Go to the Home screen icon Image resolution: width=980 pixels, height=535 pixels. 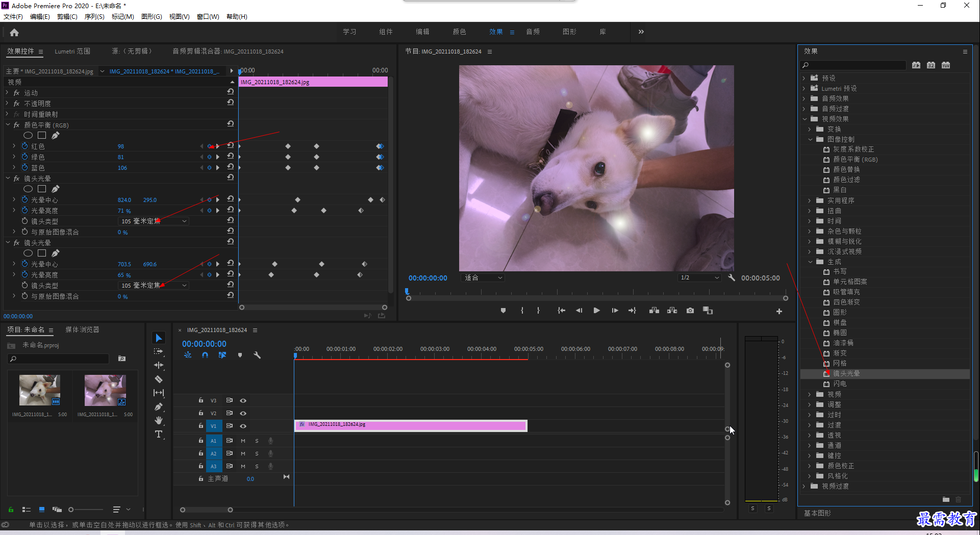coord(14,33)
